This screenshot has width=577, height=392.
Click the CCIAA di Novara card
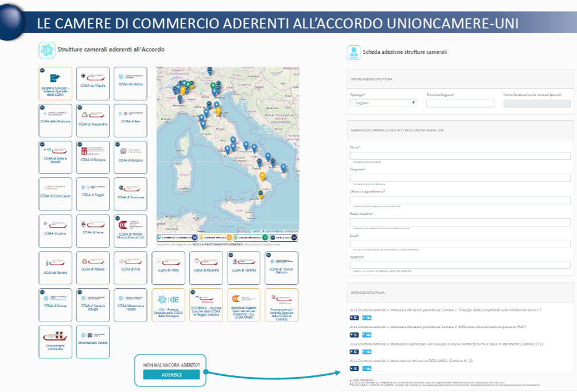click(55, 268)
